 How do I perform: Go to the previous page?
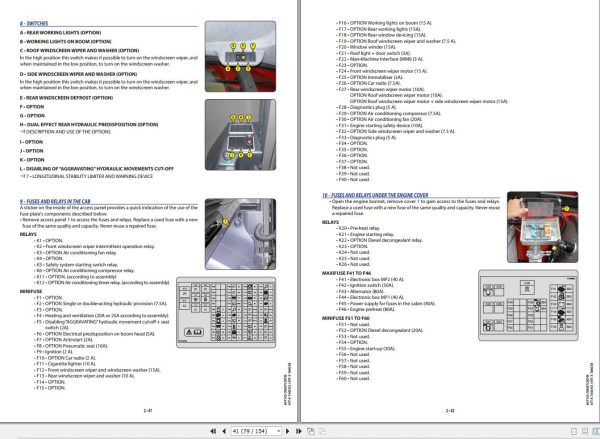click(x=224, y=431)
